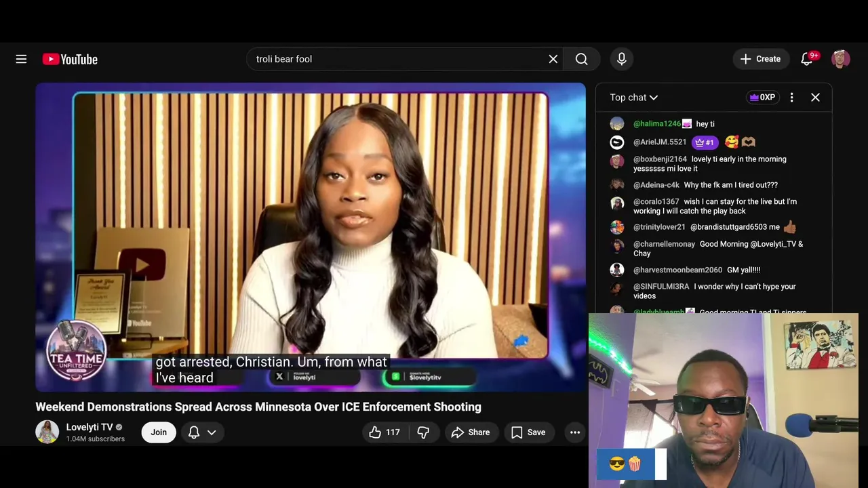Open the 0XP points badge
The width and height of the screenshot is (868, 488).
pos(762,98)
